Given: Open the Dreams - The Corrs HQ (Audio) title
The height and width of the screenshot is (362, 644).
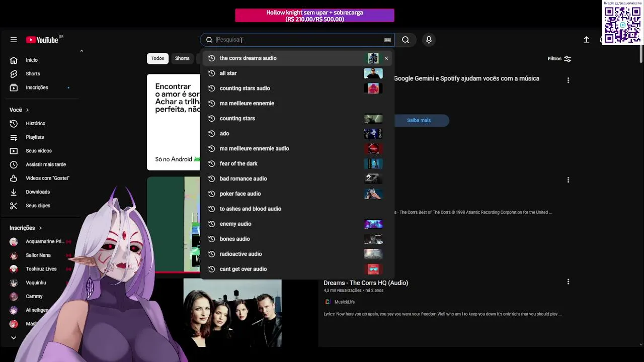Looking at the screenshot, I should [366, 283].
